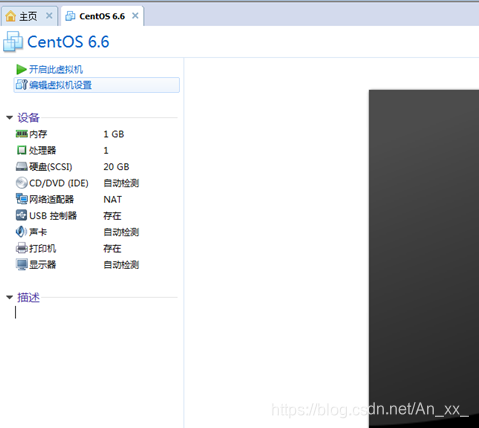Click the memory chip icon
The width and height of the screenshot is (479, 428).
[x=22, y=134]
